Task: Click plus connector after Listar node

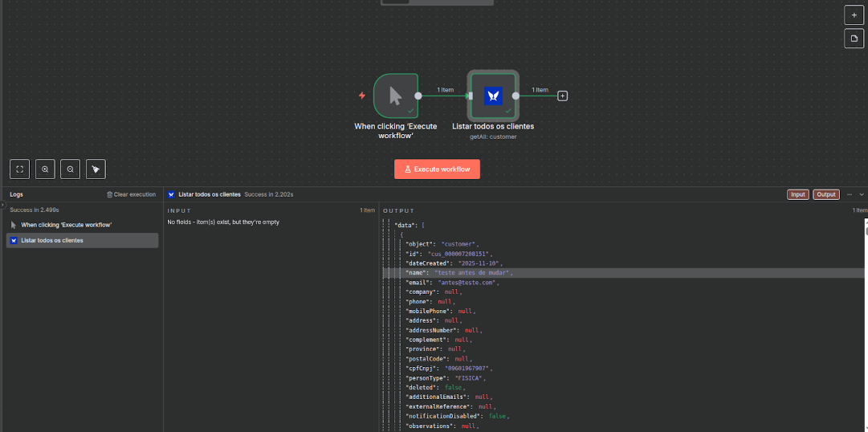Action: (x=563, y=96)
